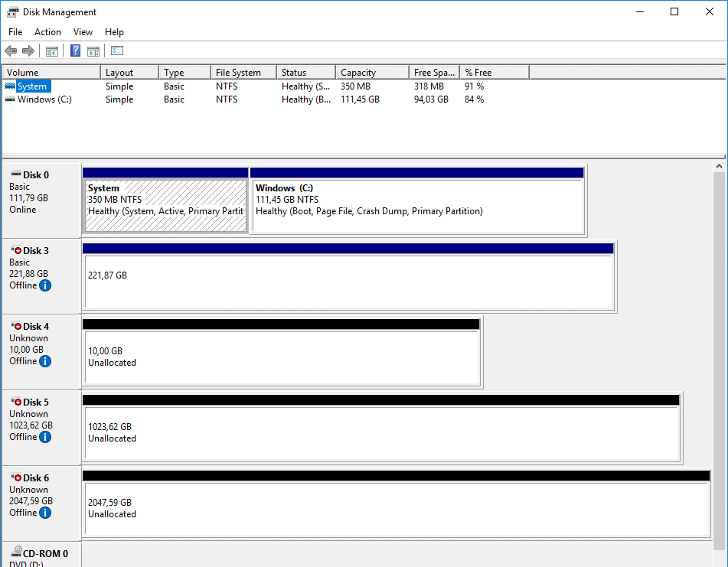Click the blue info icon beside Disk 6 Offline

coord(45,512)
